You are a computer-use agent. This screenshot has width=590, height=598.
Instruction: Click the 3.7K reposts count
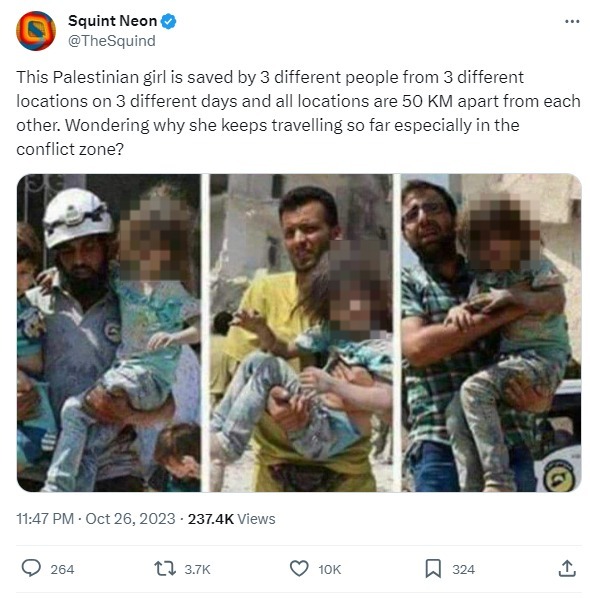coord(197,569)
